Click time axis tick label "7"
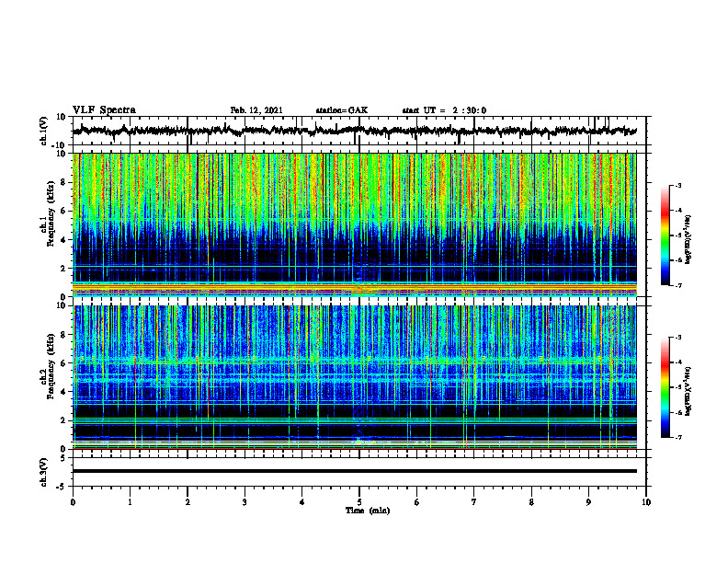This screenshot has height=563, width=728. (474, 502)
